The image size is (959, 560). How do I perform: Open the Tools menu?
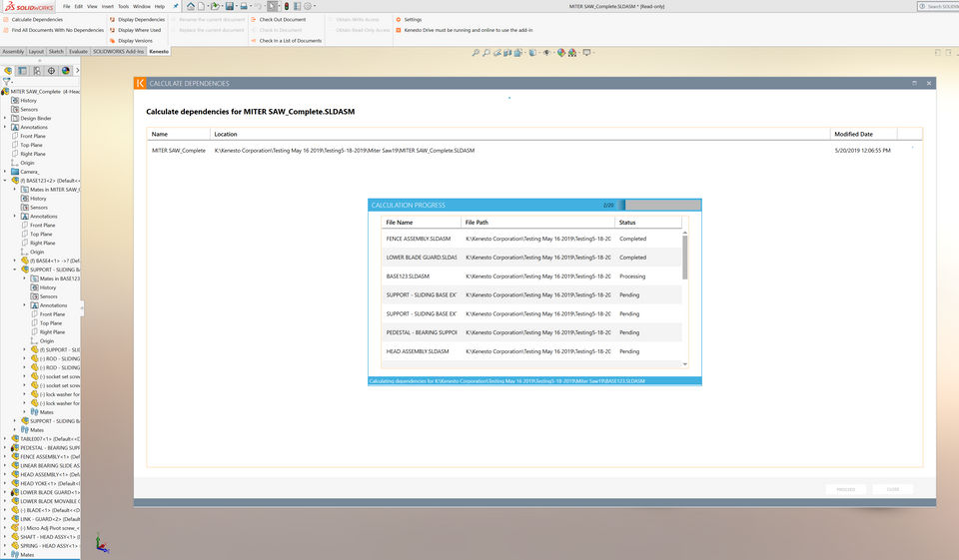[124, 6]
